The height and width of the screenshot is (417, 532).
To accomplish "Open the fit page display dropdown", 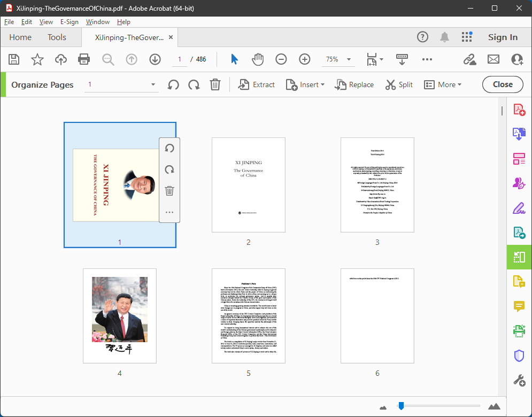I will click(x=375, y=59).
